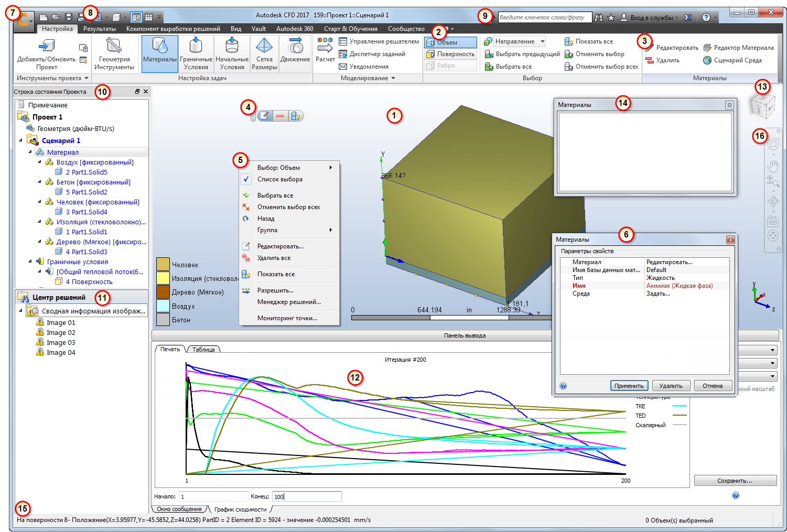
Task: Click Редактировать... in the Материал property row
Action: pos(670,262)
